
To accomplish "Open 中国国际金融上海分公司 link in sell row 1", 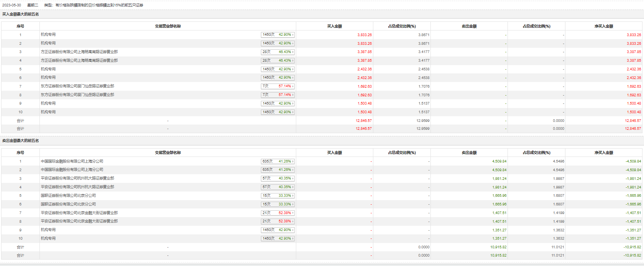I will pos(72,161).
